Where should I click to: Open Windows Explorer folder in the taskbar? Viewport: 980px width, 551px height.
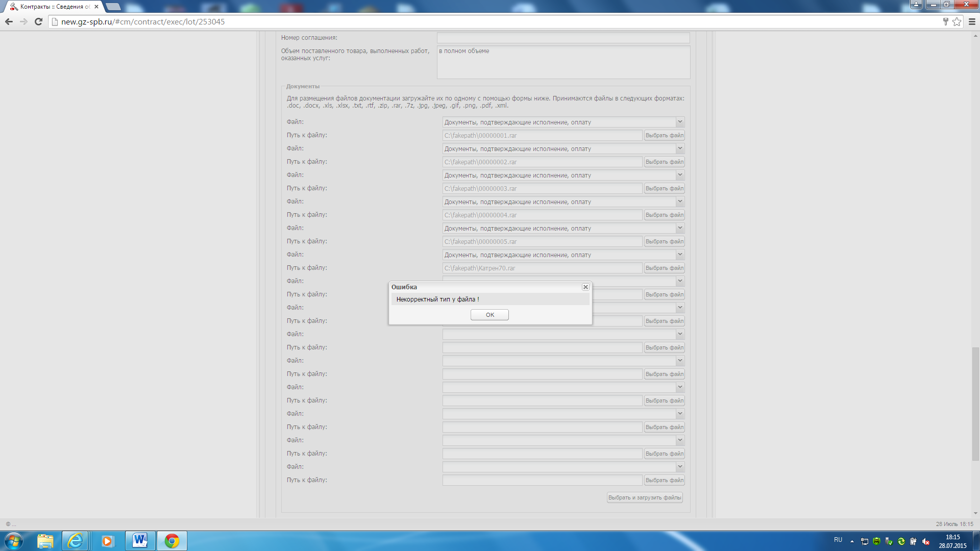pos(45,541)
